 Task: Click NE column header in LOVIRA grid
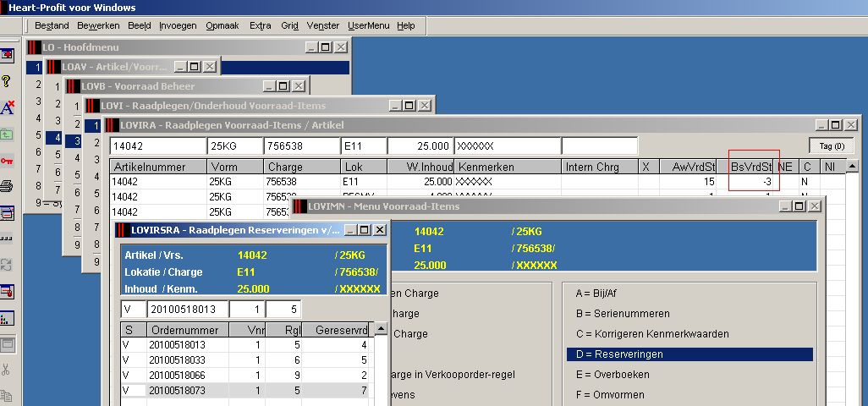coord(786,167)
